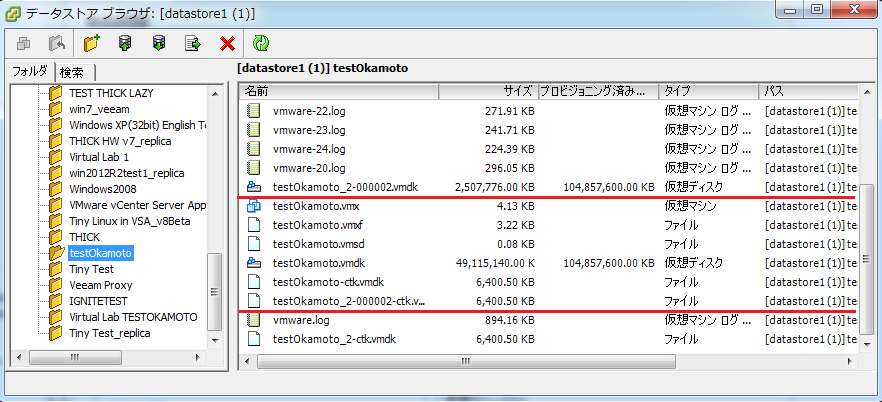Click the testOkamoto.vmdk disk icon
The width and height of the screenshot is (882, 402).
point(254,263)
